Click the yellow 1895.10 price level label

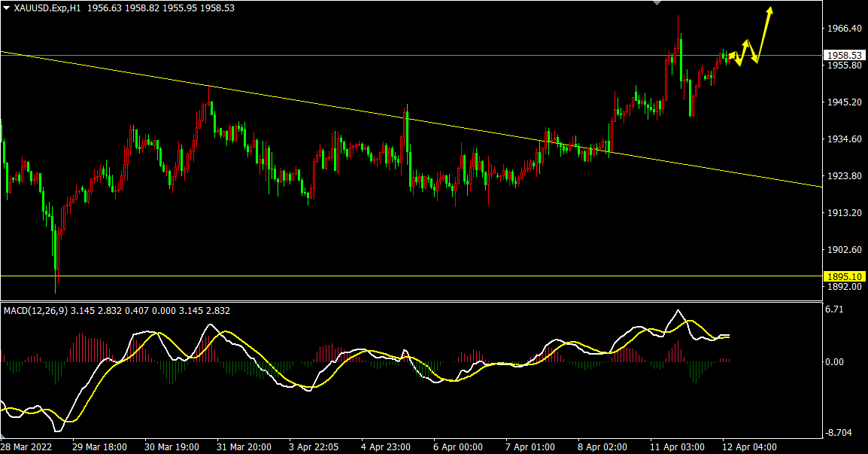843,276
